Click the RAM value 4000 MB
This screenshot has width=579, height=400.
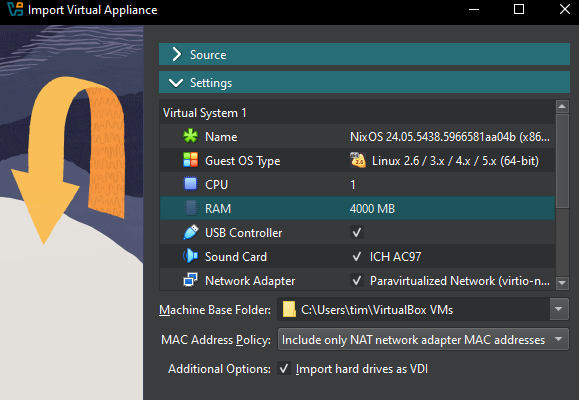[x=372, y=209]
